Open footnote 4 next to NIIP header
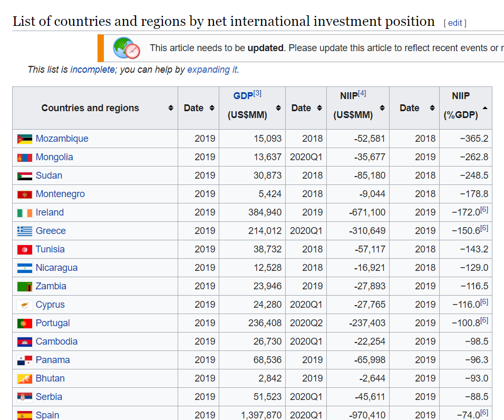 click(x=362, y=93)
